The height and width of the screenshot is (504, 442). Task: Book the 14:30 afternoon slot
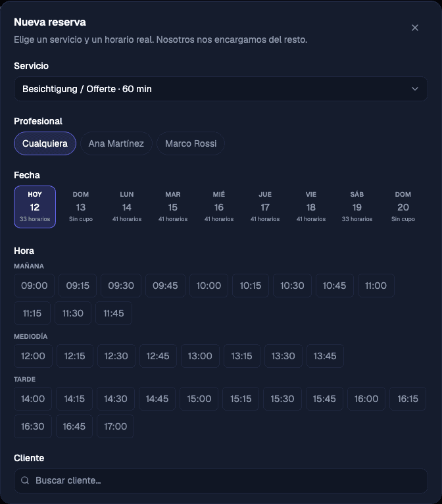coord(116,399)
